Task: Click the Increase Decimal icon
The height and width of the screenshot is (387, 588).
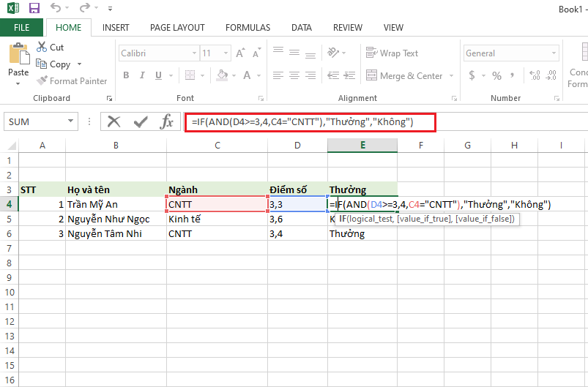Action: pyautogui.click(x=535, y=75)
